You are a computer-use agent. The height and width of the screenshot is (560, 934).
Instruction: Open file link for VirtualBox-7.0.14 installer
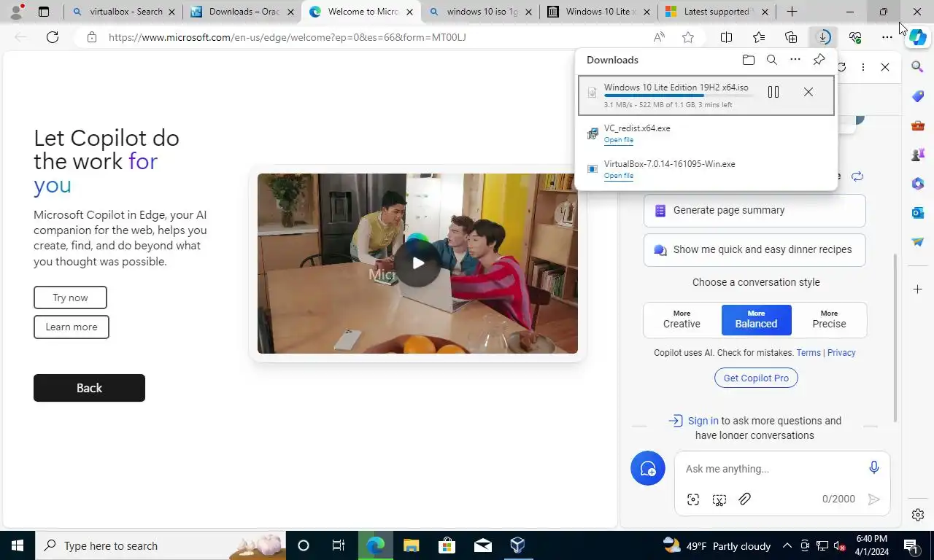618,176
